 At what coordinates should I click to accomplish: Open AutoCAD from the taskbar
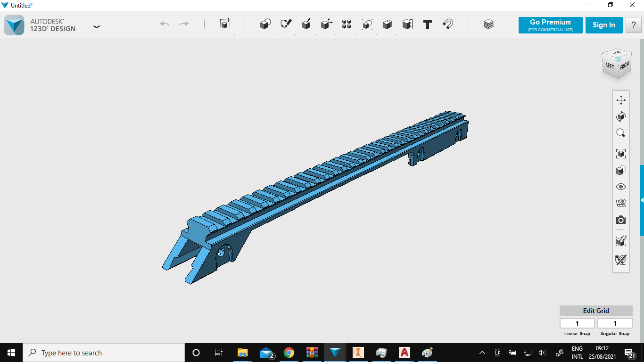(405, 353)
